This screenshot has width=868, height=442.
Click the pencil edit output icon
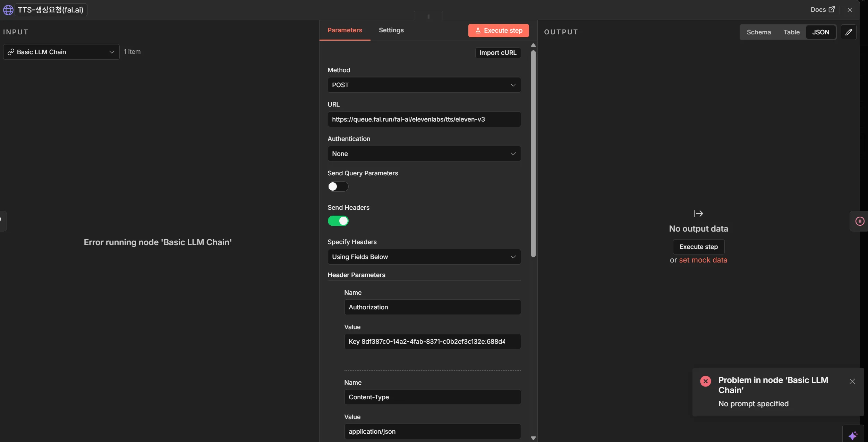click(x=849, y=32)
